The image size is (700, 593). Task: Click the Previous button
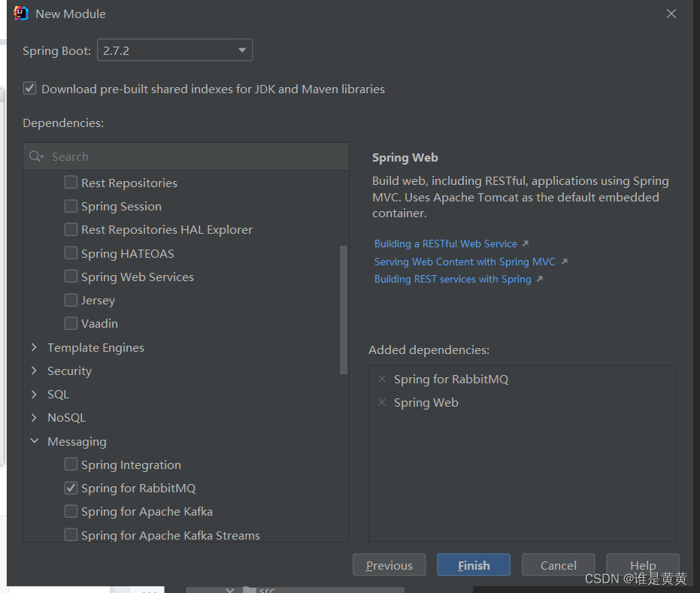(x=389, y=565)
